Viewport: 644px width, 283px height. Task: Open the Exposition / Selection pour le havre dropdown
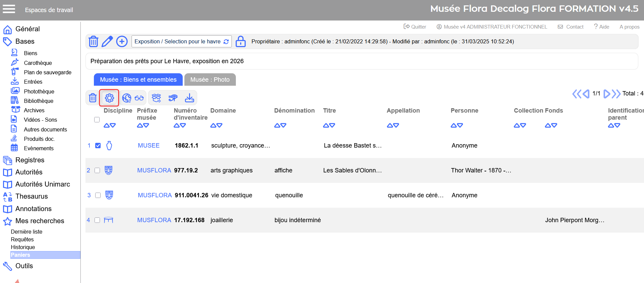click(181, 41)
